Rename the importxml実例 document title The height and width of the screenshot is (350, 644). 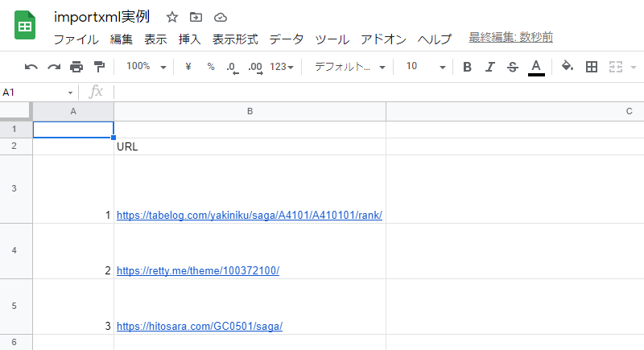pyautogui.click(x=102, y=17)
